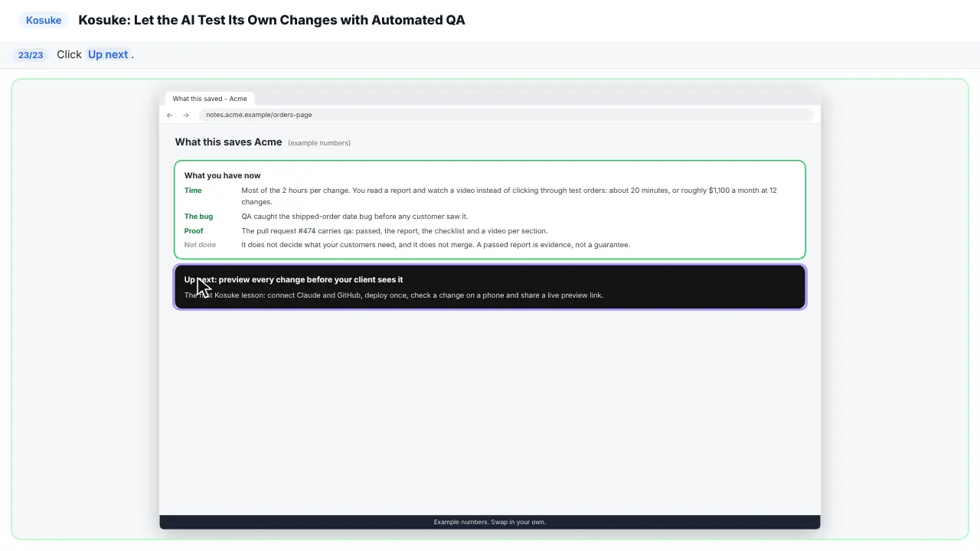Focus the notes.acme.example/orders-page address bar
Viewport: 980px width, 551px height.
[506, 115]
